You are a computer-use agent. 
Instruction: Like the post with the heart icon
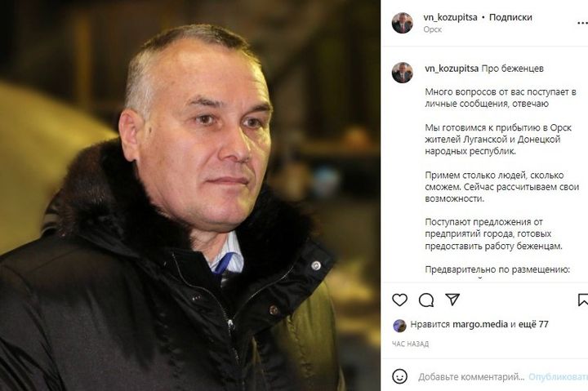pos(399,300)
